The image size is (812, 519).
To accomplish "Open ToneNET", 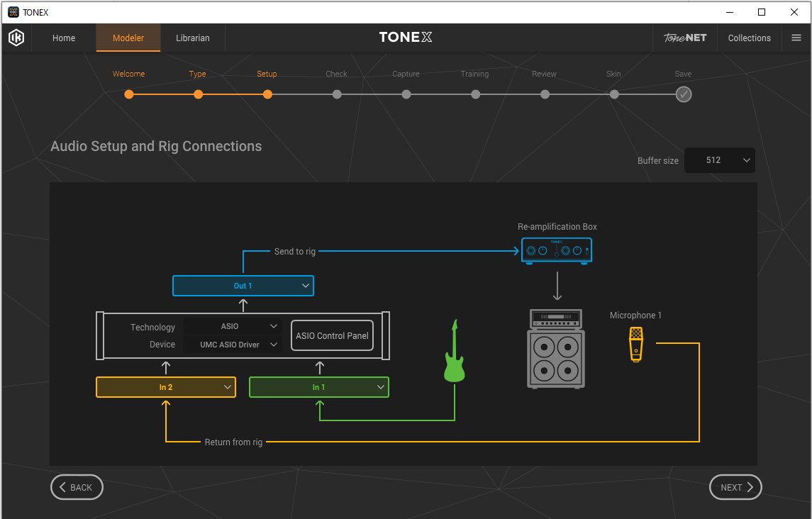I will pos(685,38).
